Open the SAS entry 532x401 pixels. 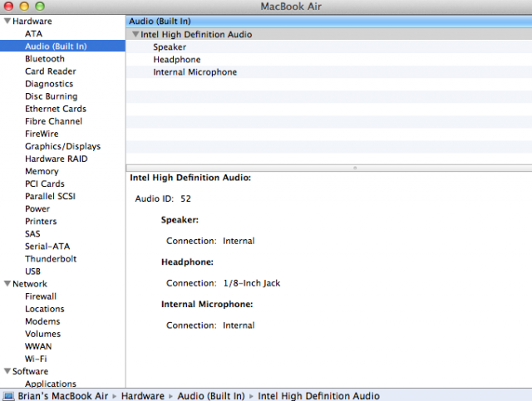point(32,234)
